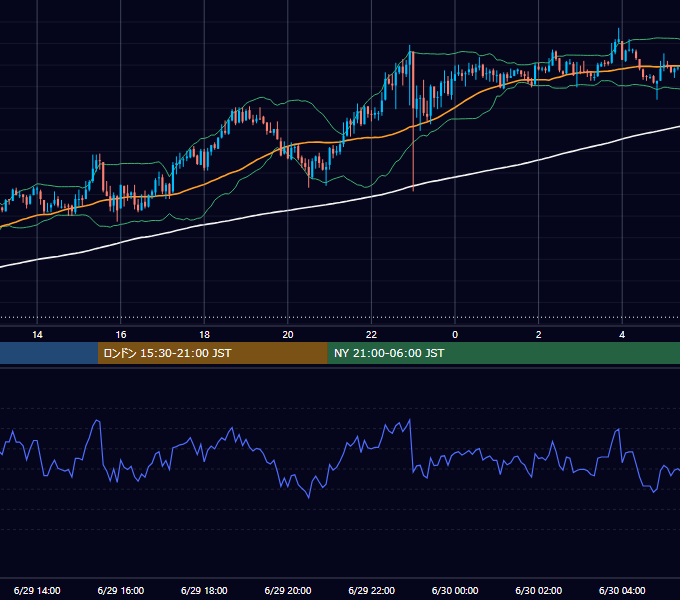Image resolution: width=680 pixels, height=600 pixels.
Task: Click the hour label 22 on the axis
Action: pos(371,335)
